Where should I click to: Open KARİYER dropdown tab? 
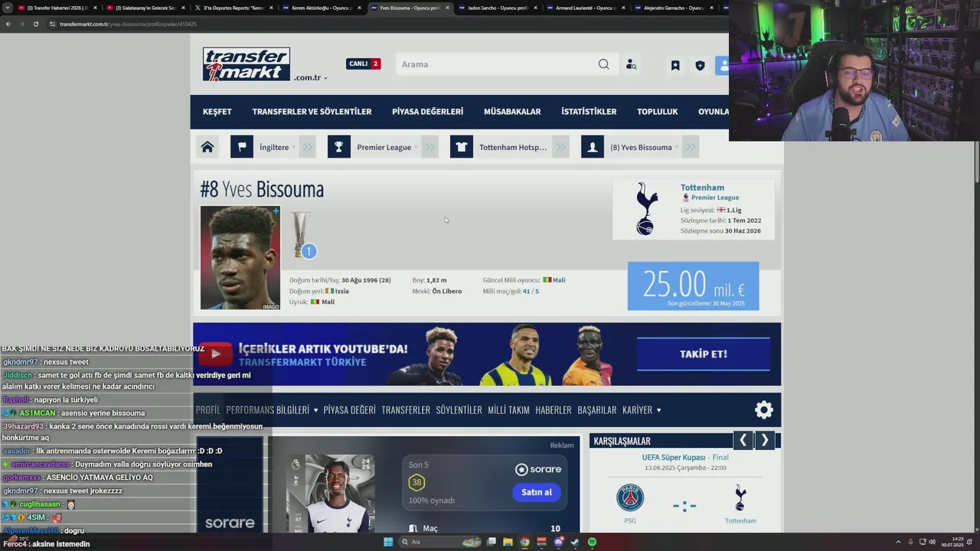pyautogui.click(x=642, y=410)
